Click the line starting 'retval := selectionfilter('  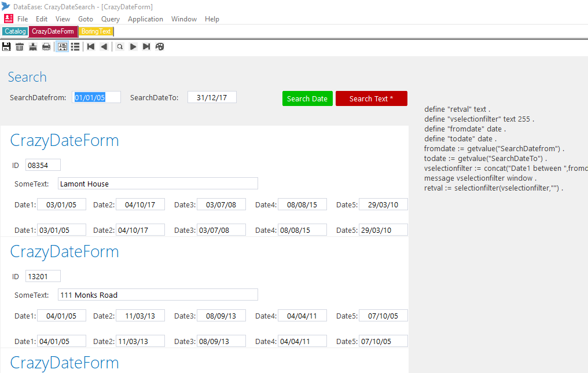(494, 188)
